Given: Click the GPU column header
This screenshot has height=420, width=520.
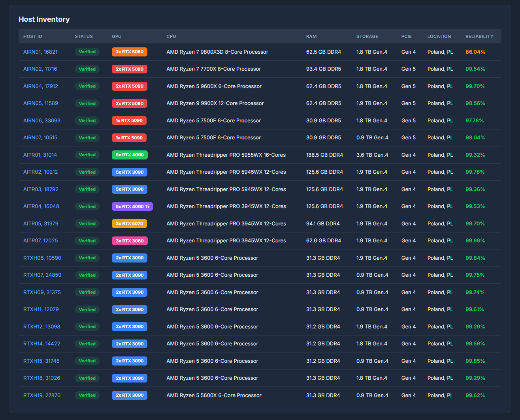Looking at the screenshot, I should pyautogui.click(x=117, y=36).
